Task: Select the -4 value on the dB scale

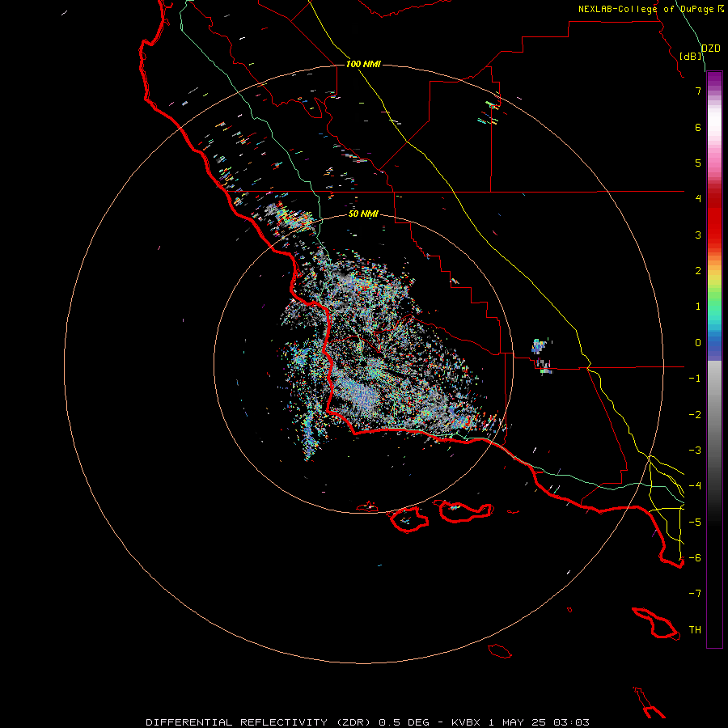Action: point(695,486)
